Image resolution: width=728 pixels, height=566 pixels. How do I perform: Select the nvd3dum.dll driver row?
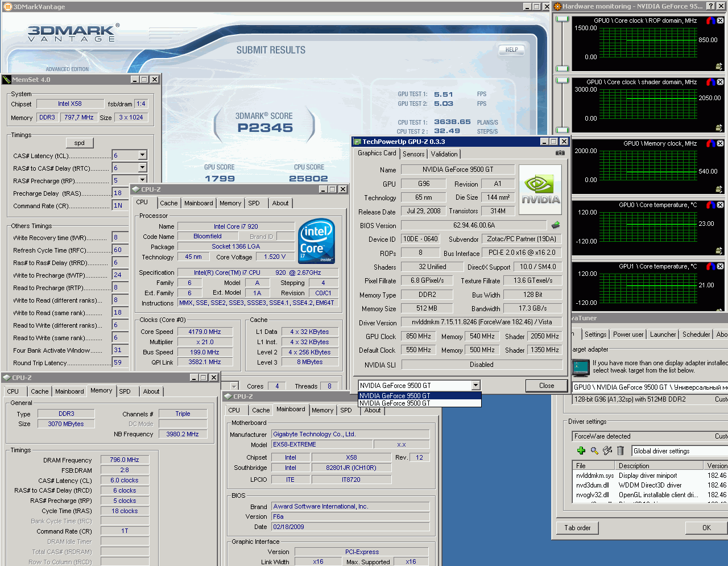[x=650, y=485]
